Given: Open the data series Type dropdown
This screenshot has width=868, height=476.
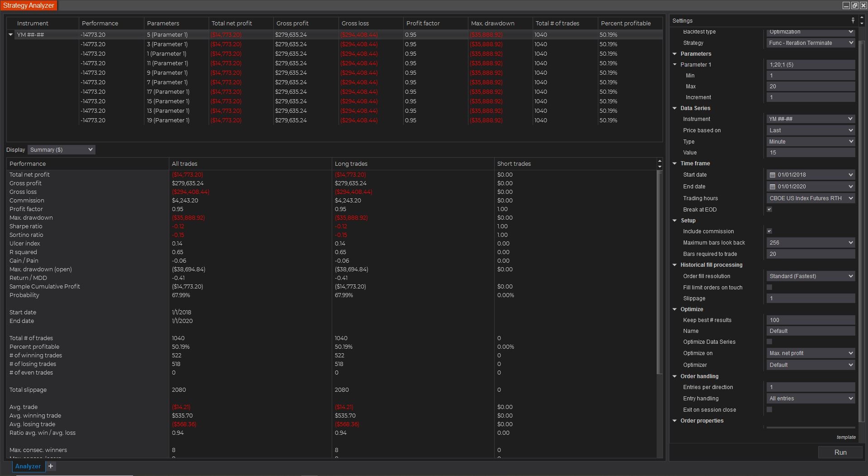Looking at the screenshot, I should 811,142.
